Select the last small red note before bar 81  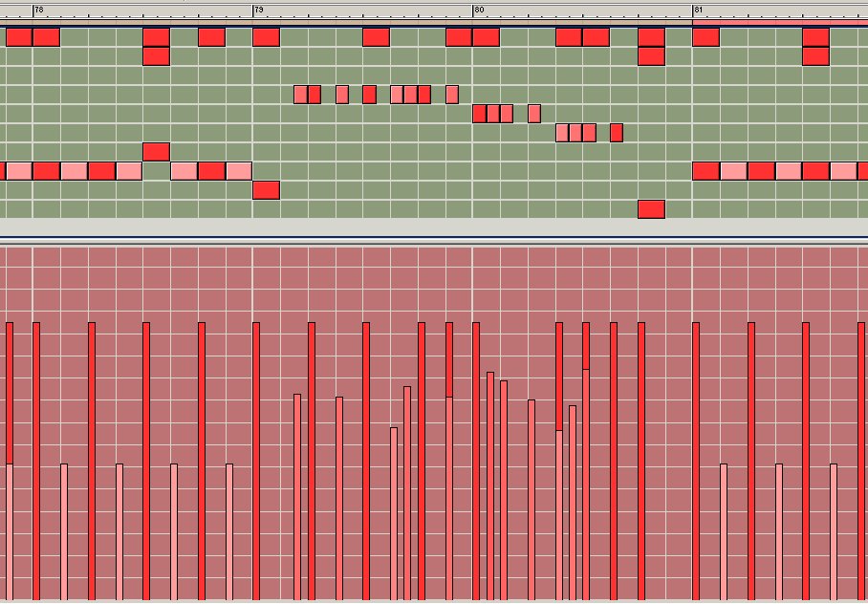[617, 132]
